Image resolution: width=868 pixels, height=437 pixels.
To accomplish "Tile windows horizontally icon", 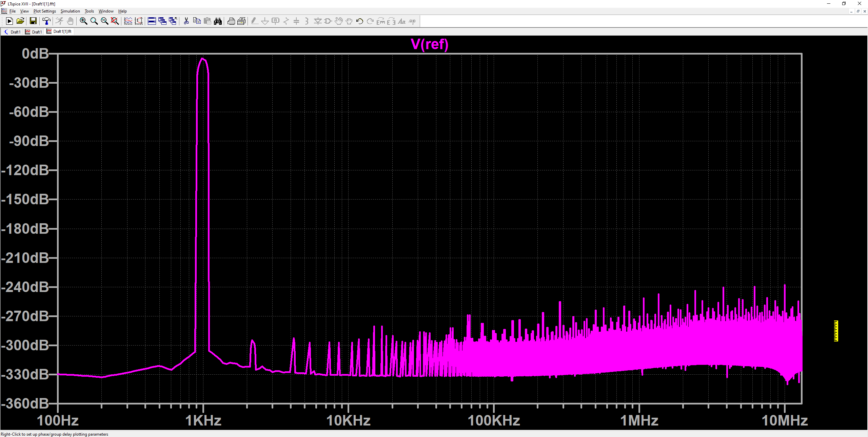I will 152,21.
